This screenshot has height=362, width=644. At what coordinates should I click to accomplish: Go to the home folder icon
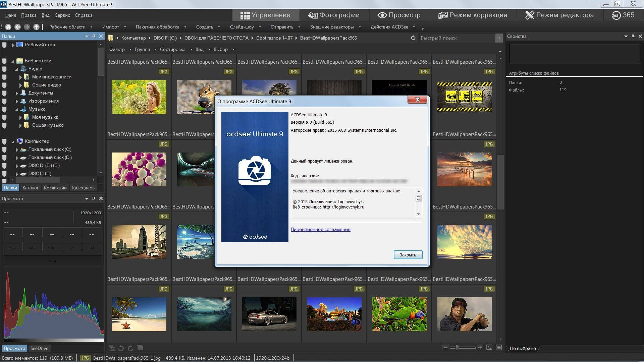(x=8, y=27)
